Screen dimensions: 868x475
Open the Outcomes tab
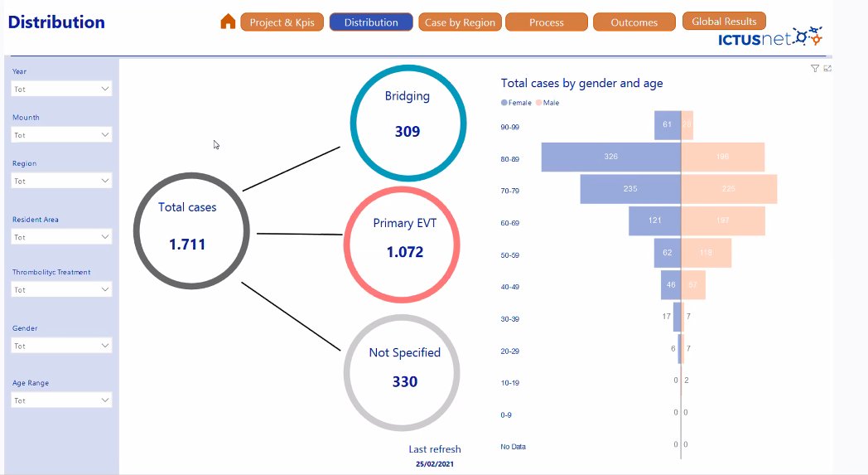click(x=634, y=22)
